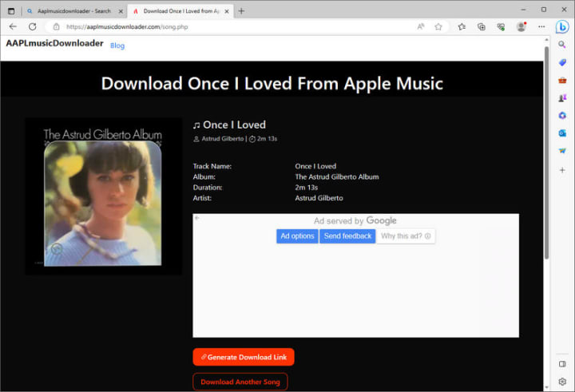Open Favorites list icon

462,26
